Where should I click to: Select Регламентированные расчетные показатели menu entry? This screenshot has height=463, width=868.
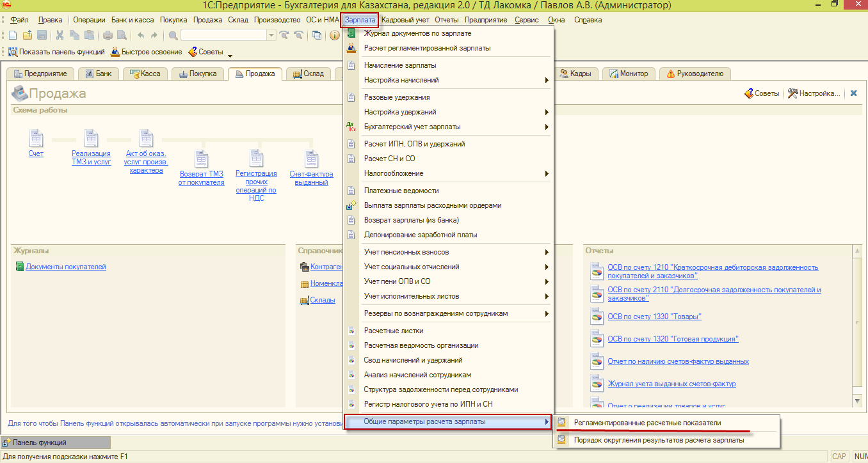coord(647,423)
